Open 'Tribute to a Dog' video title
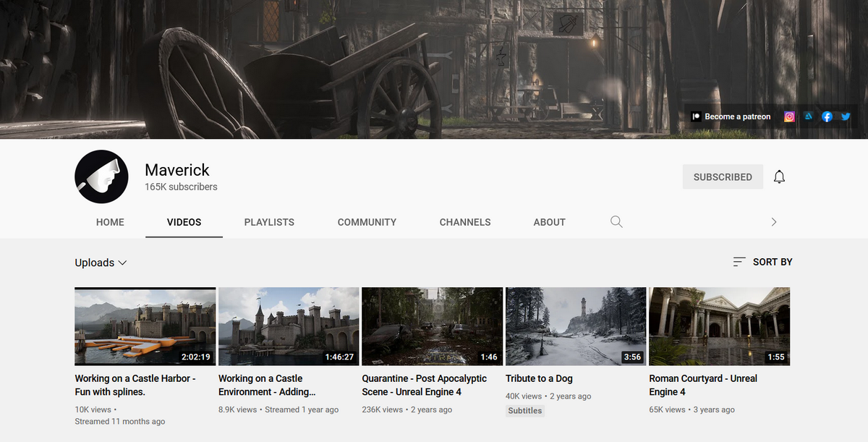This screenshot has height=442, width=868. (x=539, y=378)
